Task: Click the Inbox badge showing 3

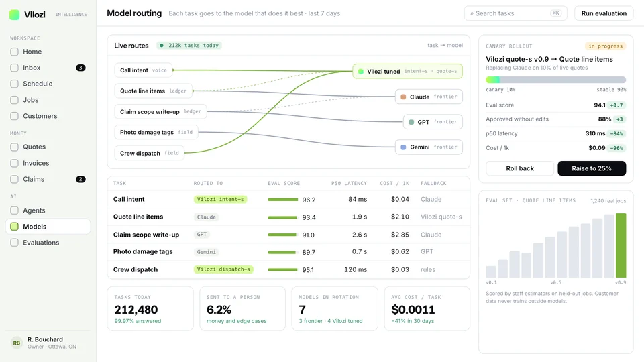Action: pyautogui.click(x=81, y=68)
